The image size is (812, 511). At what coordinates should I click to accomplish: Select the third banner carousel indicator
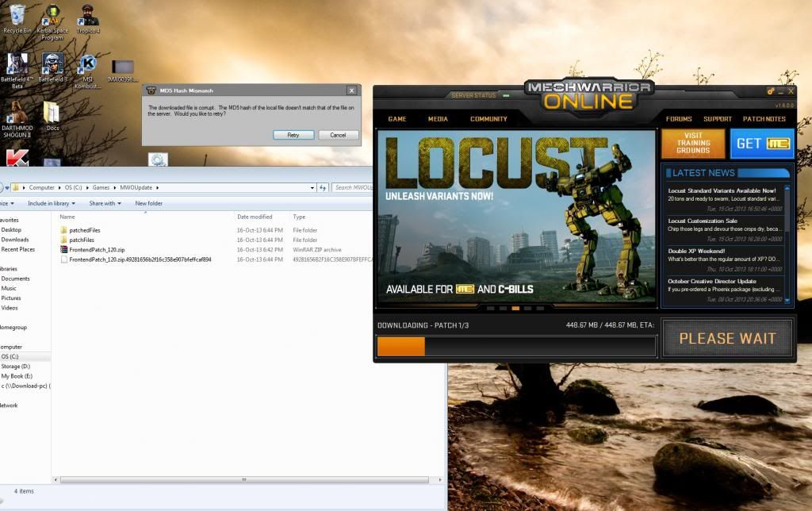coord(515,308)
